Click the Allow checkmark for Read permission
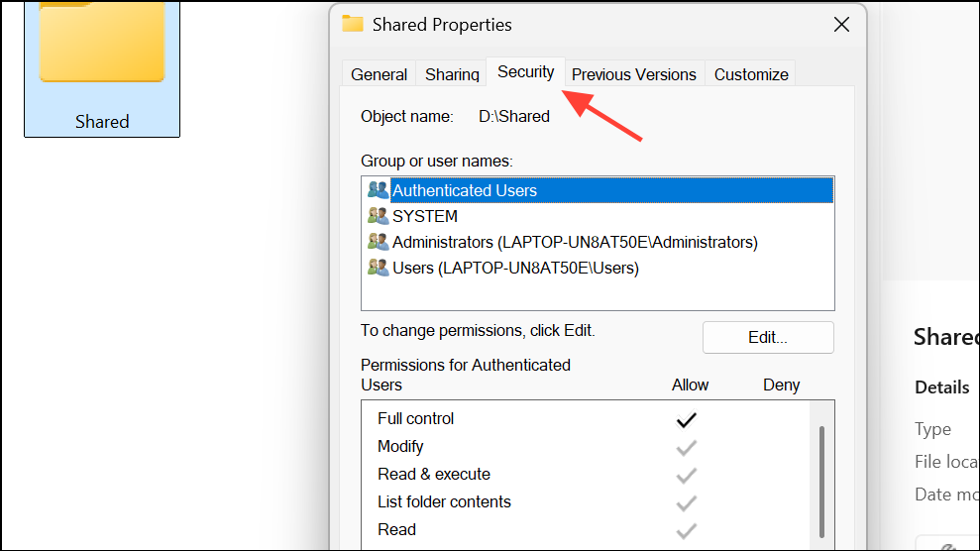The height and width of the screenshot is (551, 980). coord(686,530)
